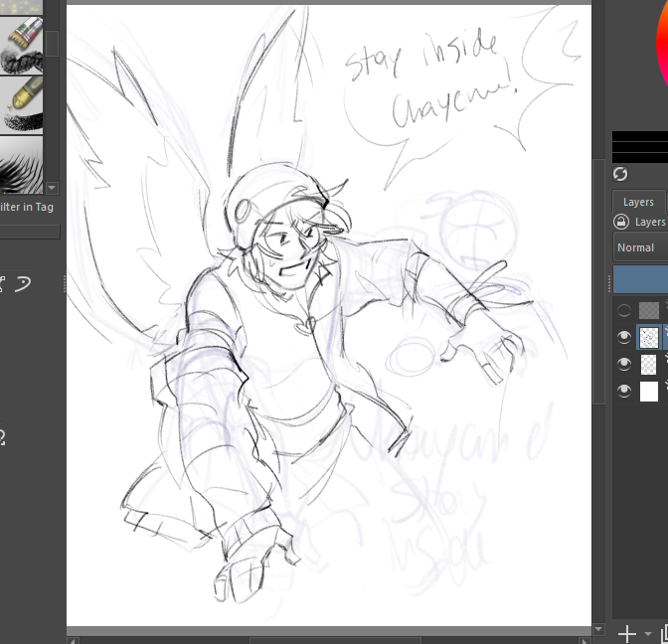Focus the brush preset search field

pyautogui.click(x=30, y=233)
